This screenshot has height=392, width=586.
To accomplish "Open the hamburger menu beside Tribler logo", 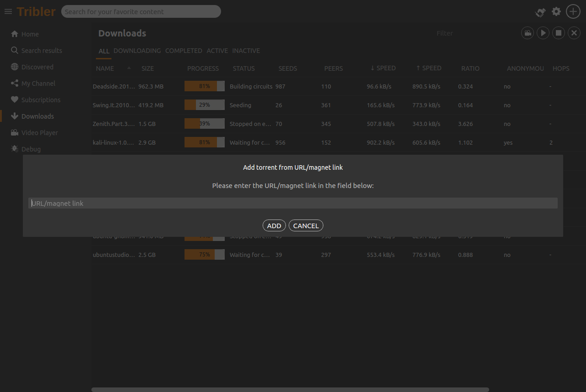I will tap(8, 11).
